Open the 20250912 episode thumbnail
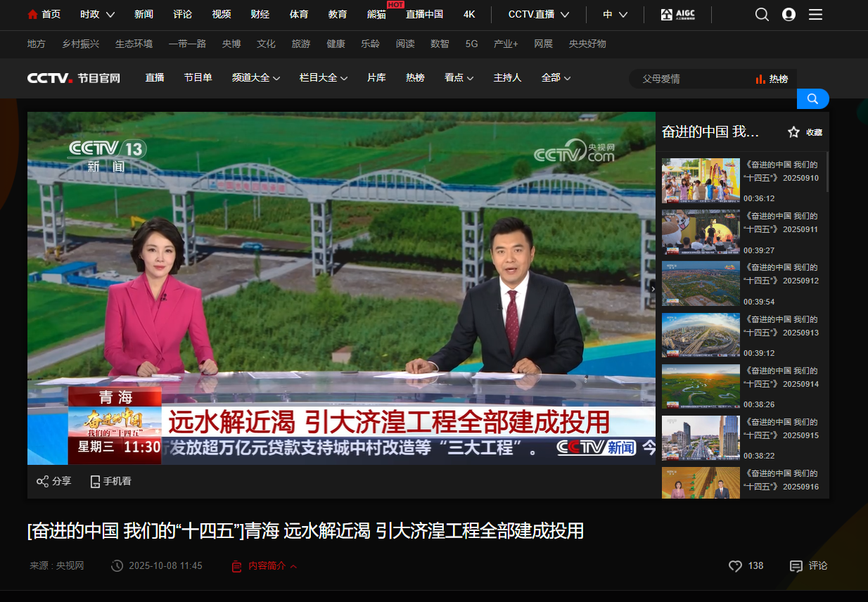This screenshot has width=868, height=602. point(701,283)
